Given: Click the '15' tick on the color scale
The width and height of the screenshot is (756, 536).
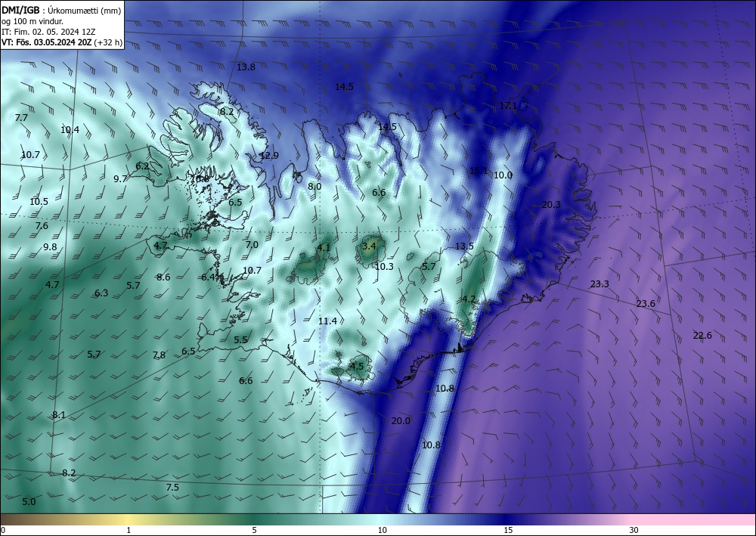Looking at the screenshot, I should [x=508, y=531].
